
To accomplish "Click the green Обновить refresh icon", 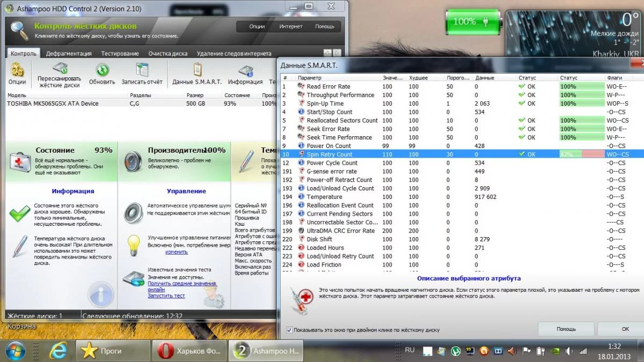I will (103, 70).
